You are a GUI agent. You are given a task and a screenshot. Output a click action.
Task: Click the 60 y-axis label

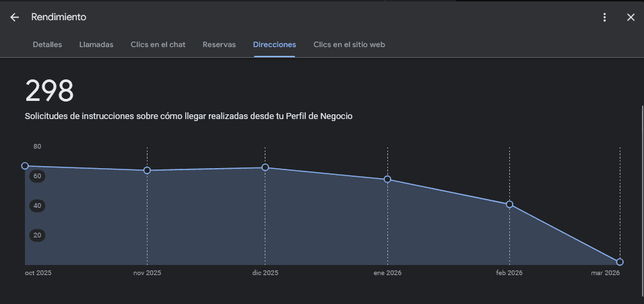(x=37, y=176)
